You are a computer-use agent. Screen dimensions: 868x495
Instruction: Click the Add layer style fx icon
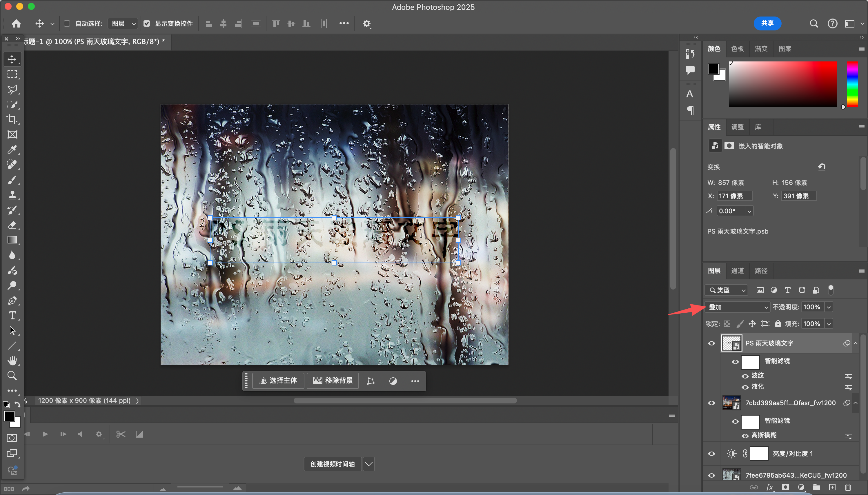(770, 487)
